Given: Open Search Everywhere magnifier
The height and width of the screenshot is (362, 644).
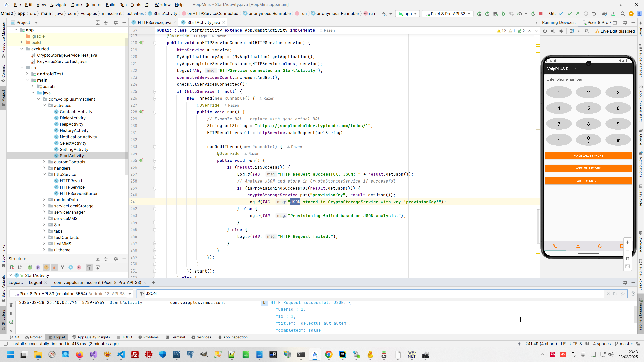Looking at the screenshot, I should (x=623, y=14).
